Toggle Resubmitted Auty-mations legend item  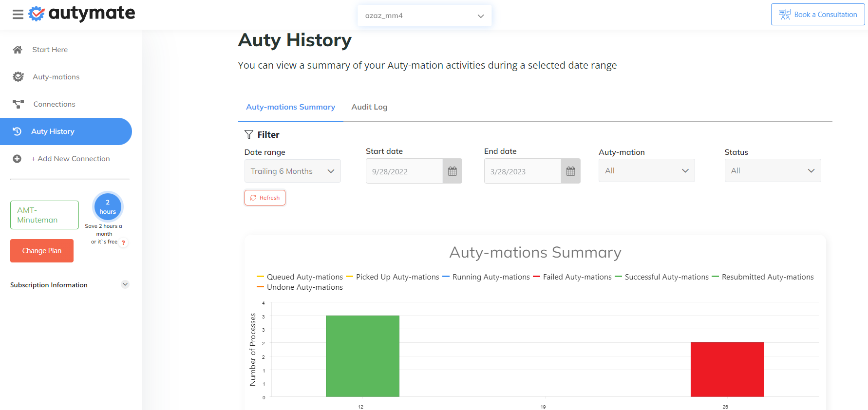pos(762,277)
